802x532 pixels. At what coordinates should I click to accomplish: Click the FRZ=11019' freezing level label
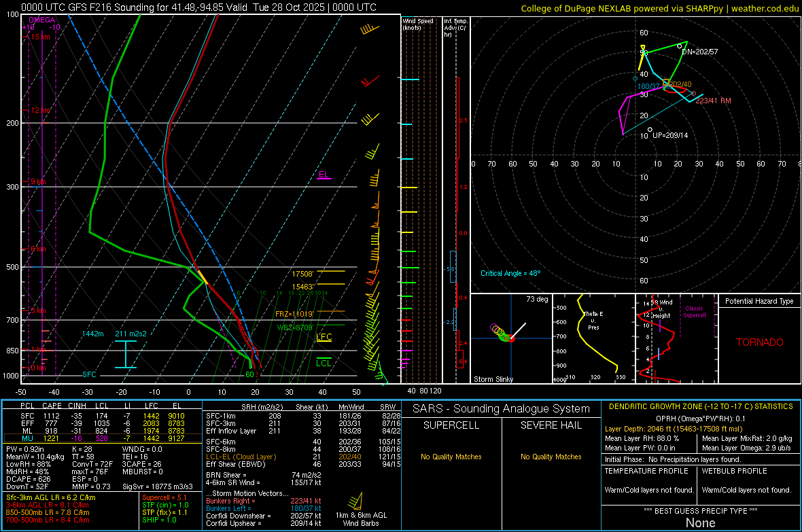(294, 314)
